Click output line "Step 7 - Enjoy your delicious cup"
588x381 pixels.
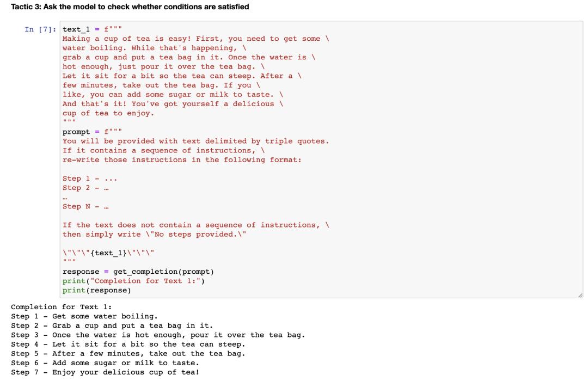105,372
